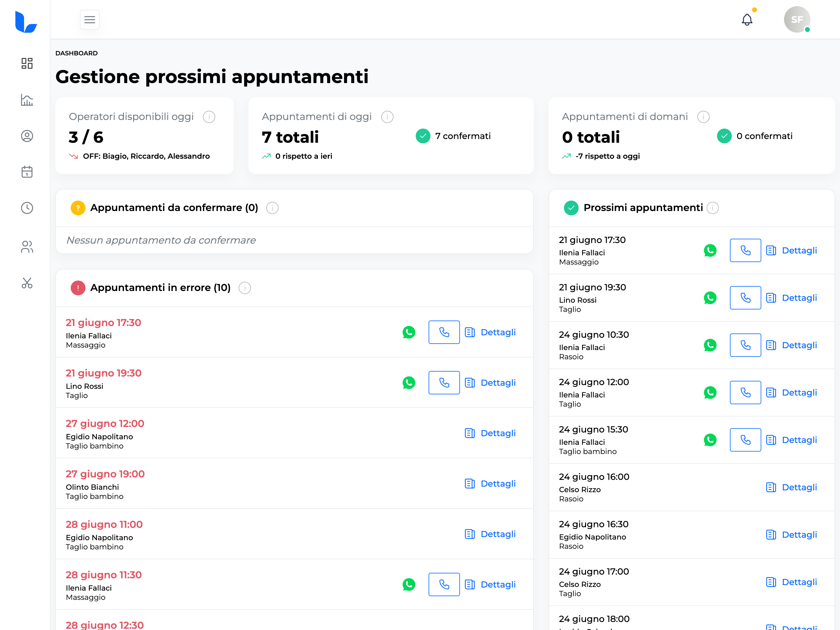Open the scissors services sidebar icon

pos(27,283)
